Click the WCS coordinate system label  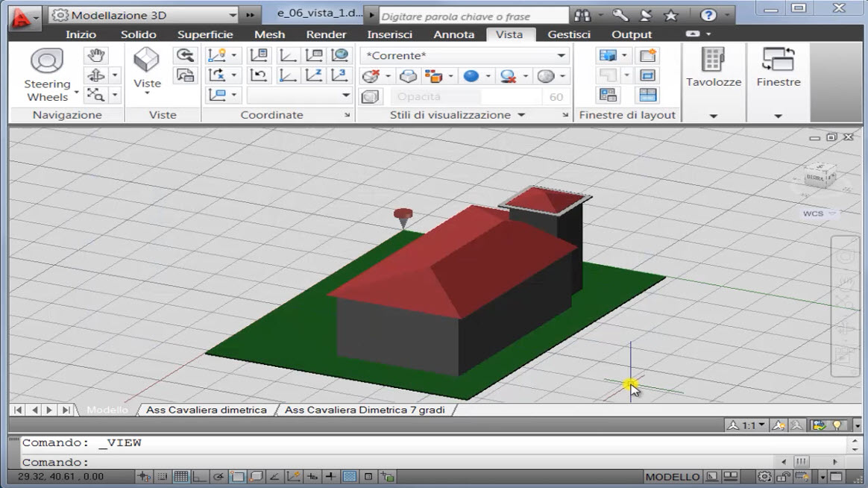click(x=814, y=213)
